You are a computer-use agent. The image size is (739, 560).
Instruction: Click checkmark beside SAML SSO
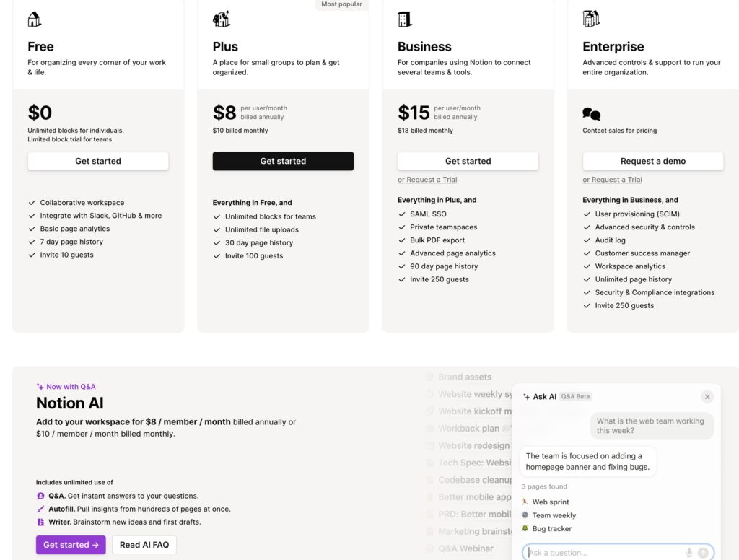point(401,214)
